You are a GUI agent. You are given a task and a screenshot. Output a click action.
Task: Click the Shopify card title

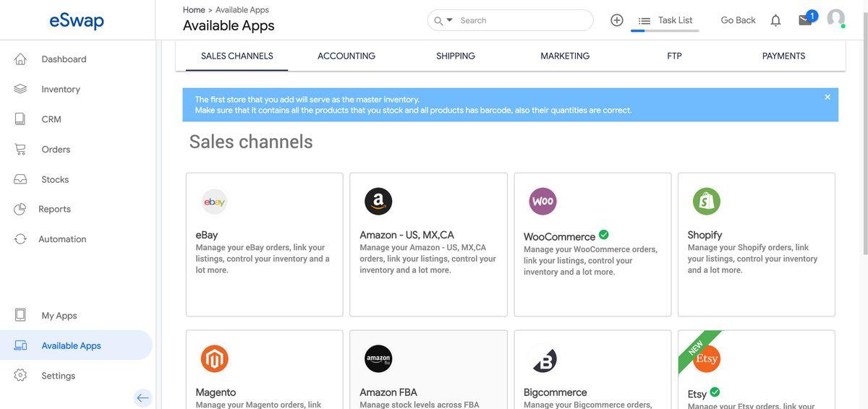click(x=705, y=235)
